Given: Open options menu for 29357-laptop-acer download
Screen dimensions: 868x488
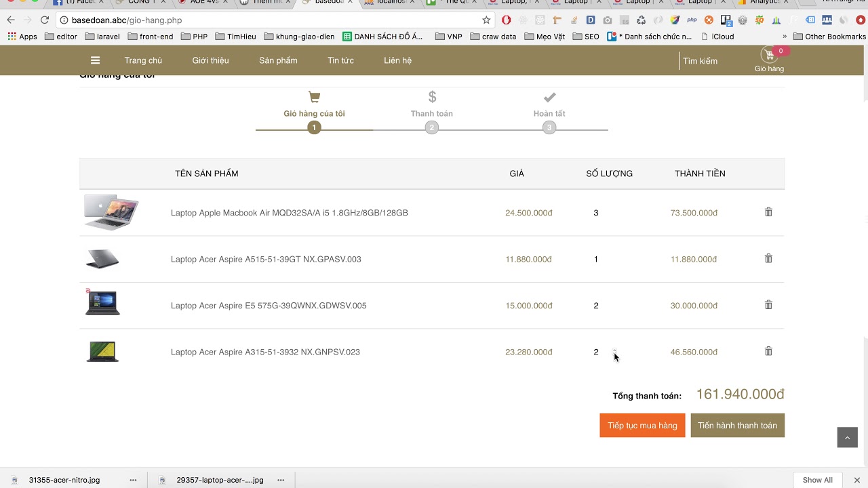Looking at the screenshot, I should 281,480.
